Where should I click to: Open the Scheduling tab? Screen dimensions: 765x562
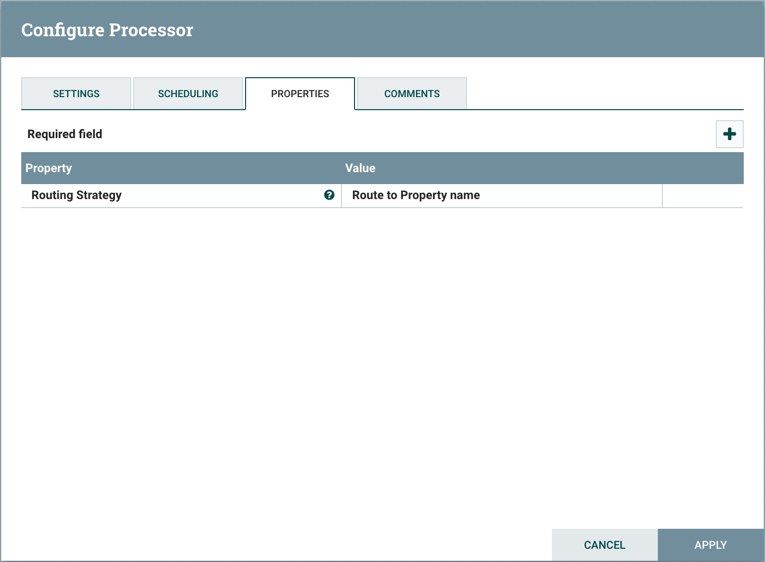click(188, 94)
